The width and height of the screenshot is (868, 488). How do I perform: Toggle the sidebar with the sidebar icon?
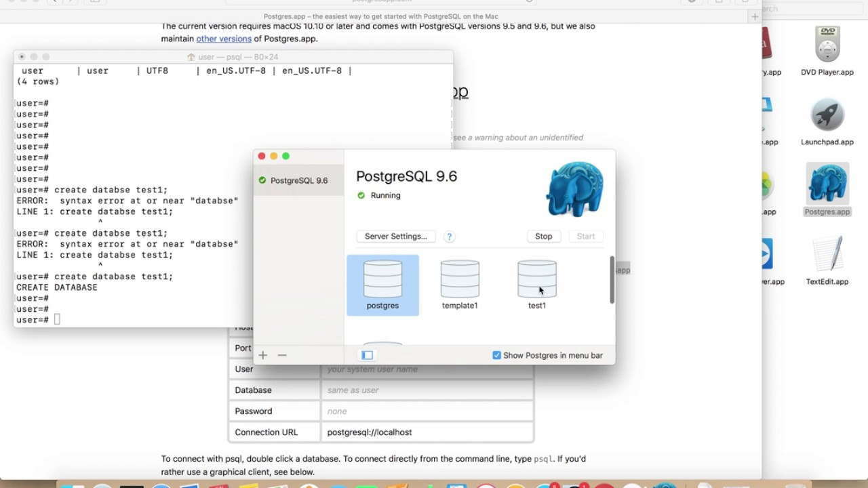(x=367, y=355)
